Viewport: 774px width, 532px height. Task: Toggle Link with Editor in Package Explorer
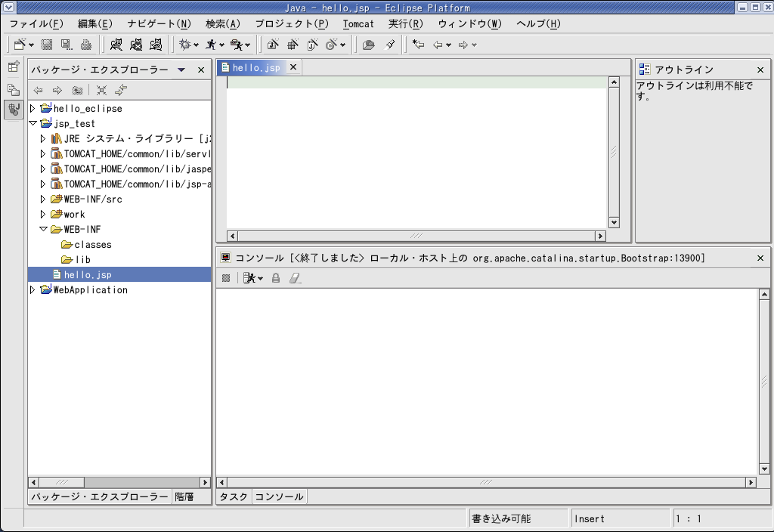[x=121, y=90]
